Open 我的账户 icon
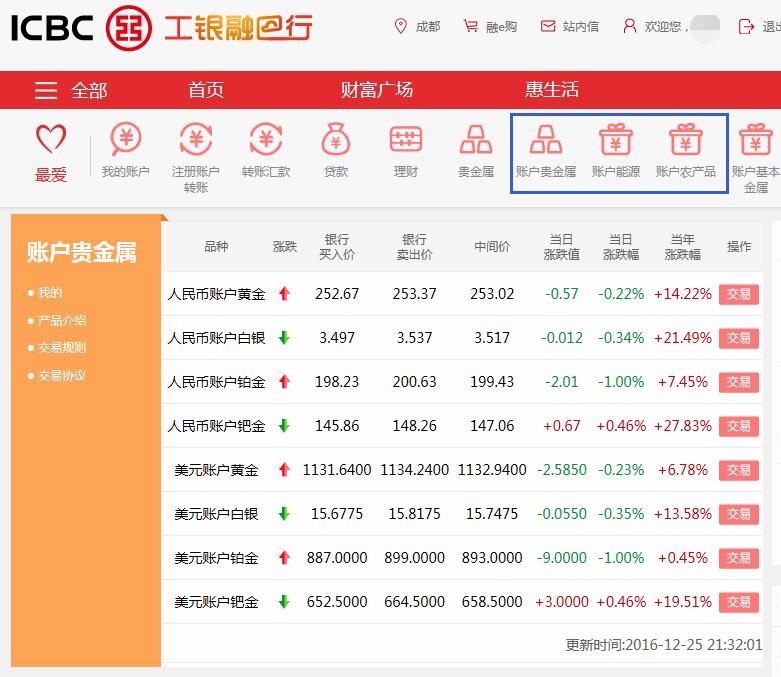 pos(126,138)
